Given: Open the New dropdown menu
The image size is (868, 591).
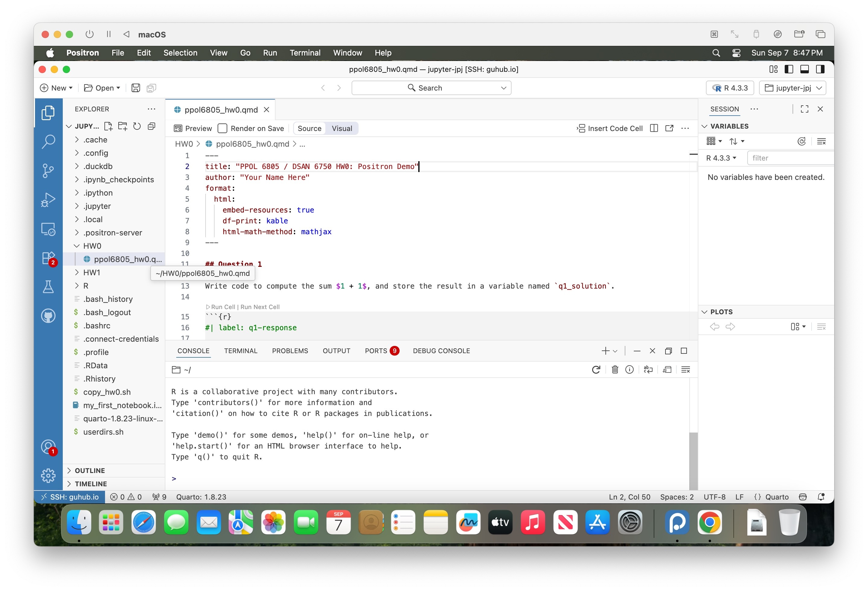Looking at the screenshot, I should coord(56,88).
